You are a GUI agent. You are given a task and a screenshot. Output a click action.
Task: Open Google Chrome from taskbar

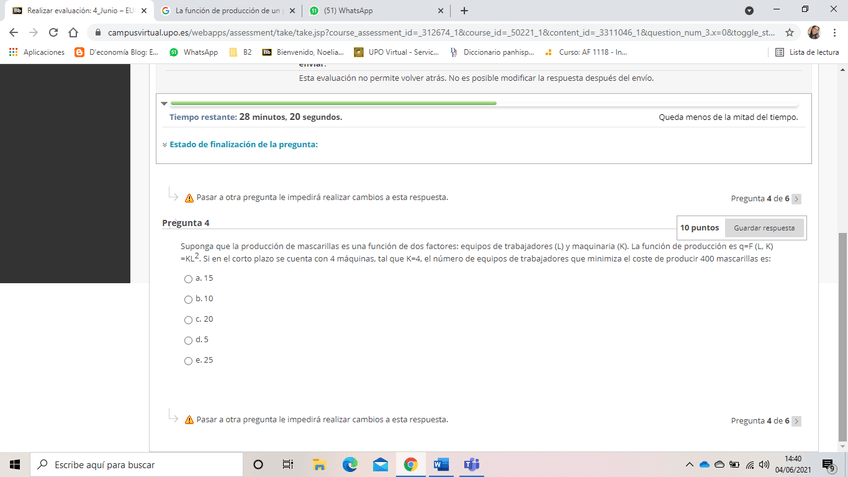[x=410, y=465]
